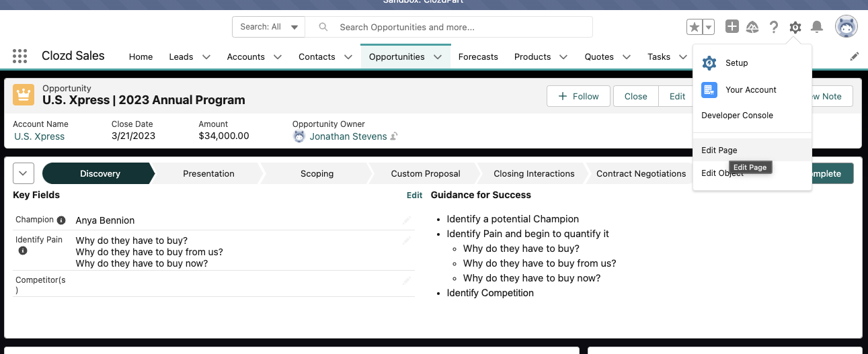Open the Notifications bell
Image resolution: width=868 pixels, height=354 pixels.
point(817,27)
